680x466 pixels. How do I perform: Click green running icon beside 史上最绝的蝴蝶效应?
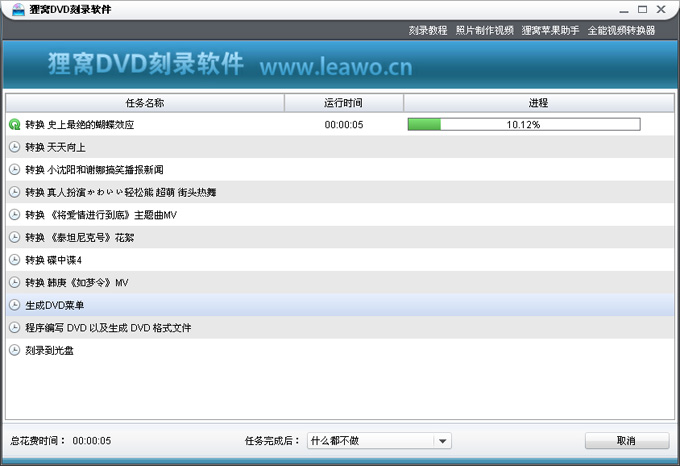point(14,124)
